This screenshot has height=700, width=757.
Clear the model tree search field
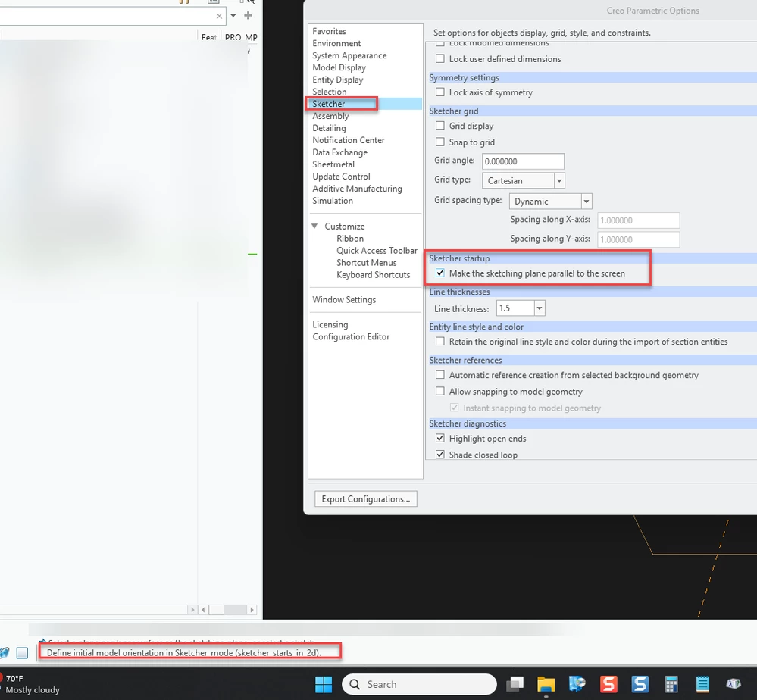coord(219,16)
